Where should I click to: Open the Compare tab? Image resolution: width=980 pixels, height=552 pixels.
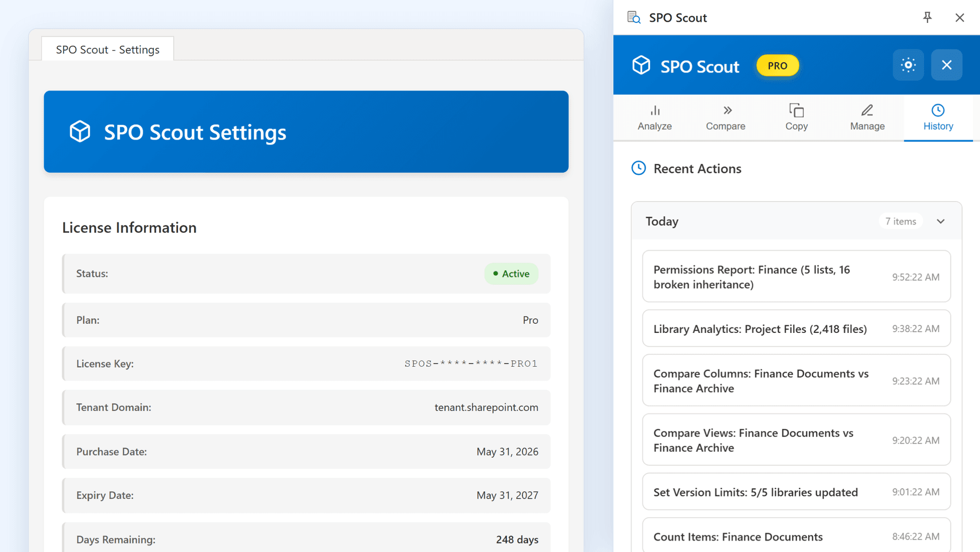(x=726, y=118)
